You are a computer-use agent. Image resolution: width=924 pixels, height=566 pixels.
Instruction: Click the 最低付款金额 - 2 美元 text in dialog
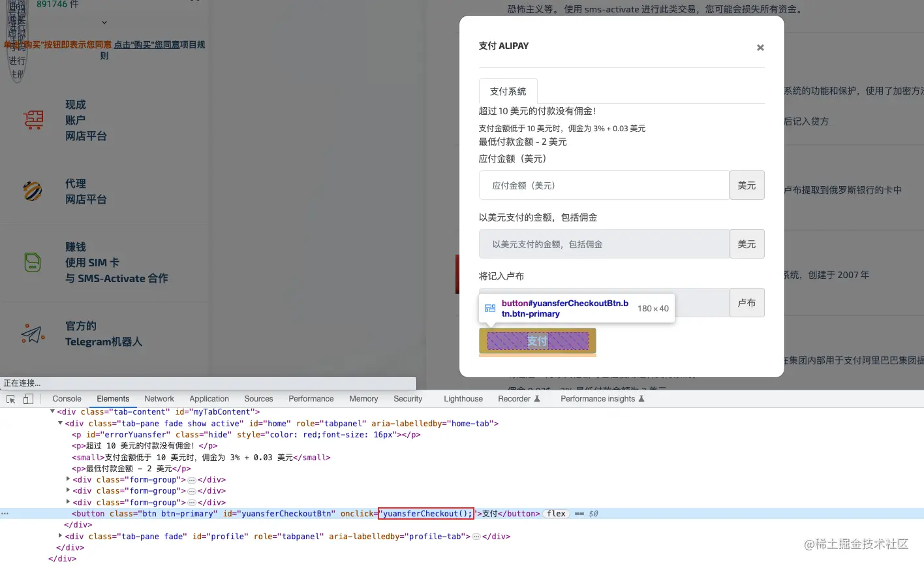523,142
